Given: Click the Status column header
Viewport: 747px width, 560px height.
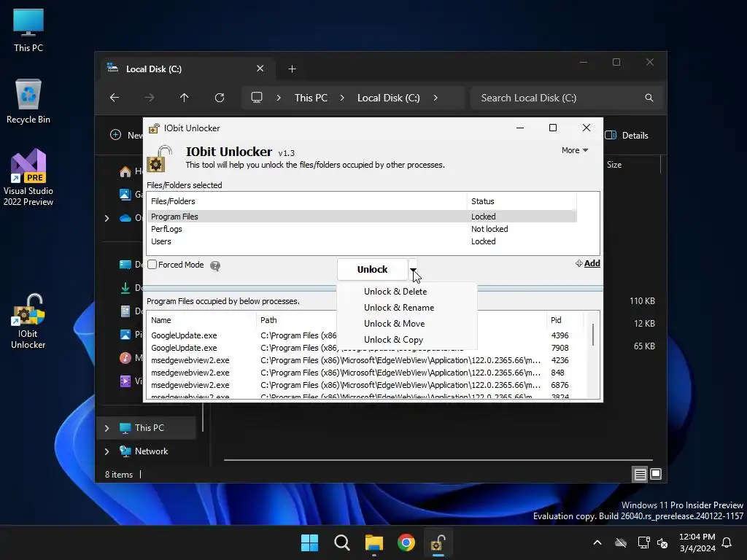Looking at the screenshot, I should (522, 201).
